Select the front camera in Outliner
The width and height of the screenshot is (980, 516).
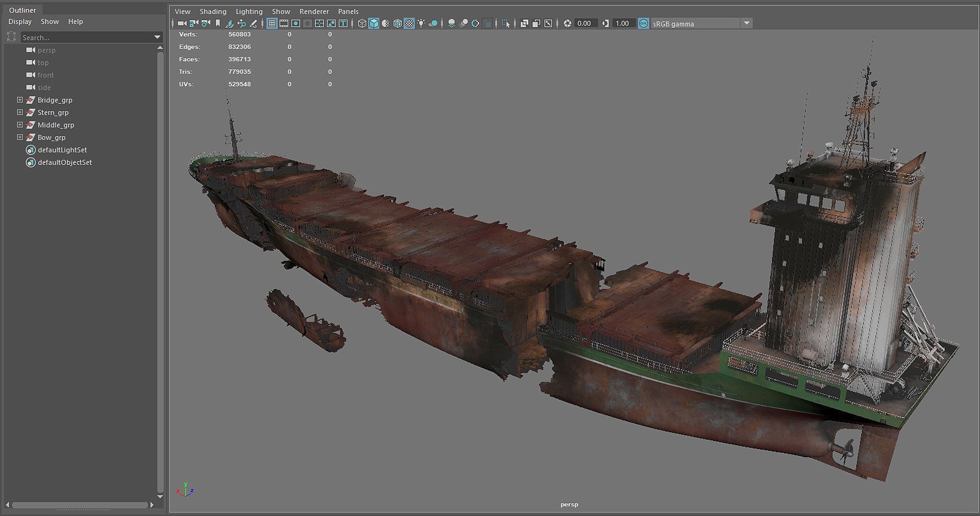pos(45,75)
